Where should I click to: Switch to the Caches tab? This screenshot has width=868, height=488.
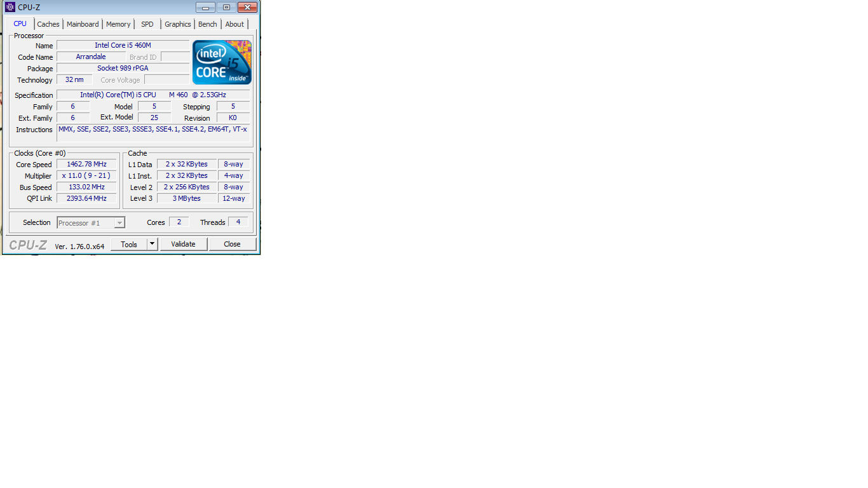[x=48, y=24]
